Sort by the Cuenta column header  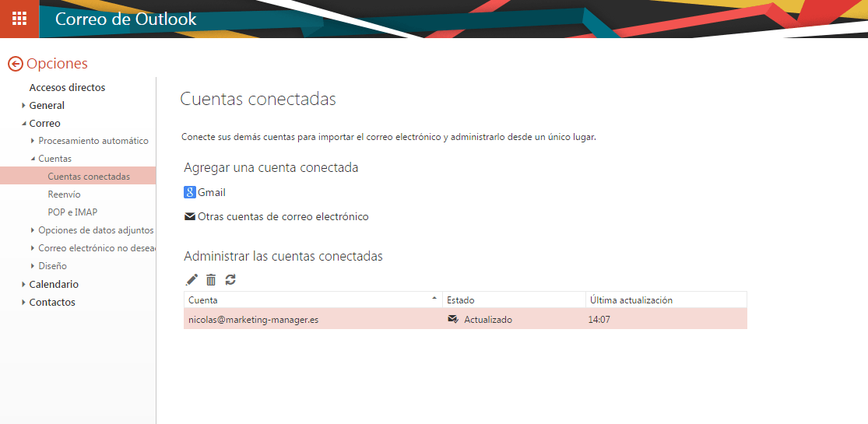[x=313, y=300]
